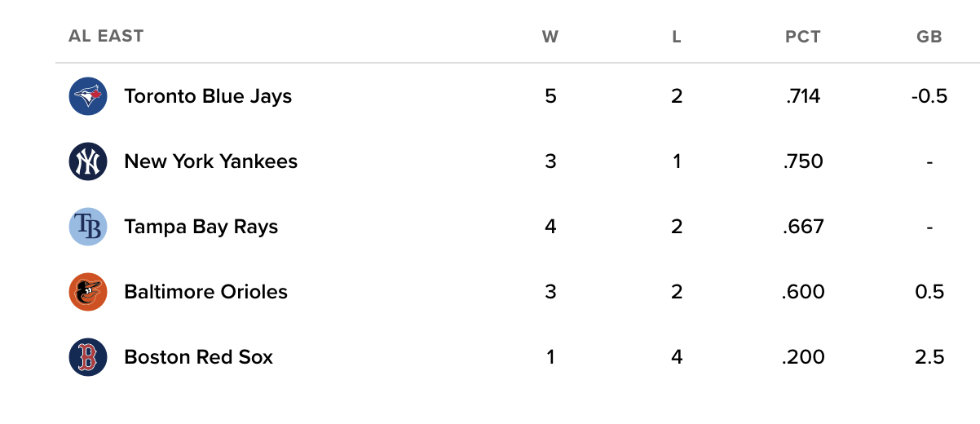Open the Toronto Blue Jays team link
This screenshot has height=424, width=980.
tap(208, 96)
